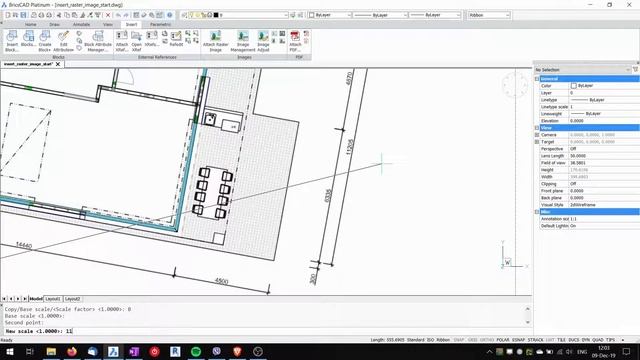
Task: Click the TIPS status bar field
Action: (x=610, y=340)
